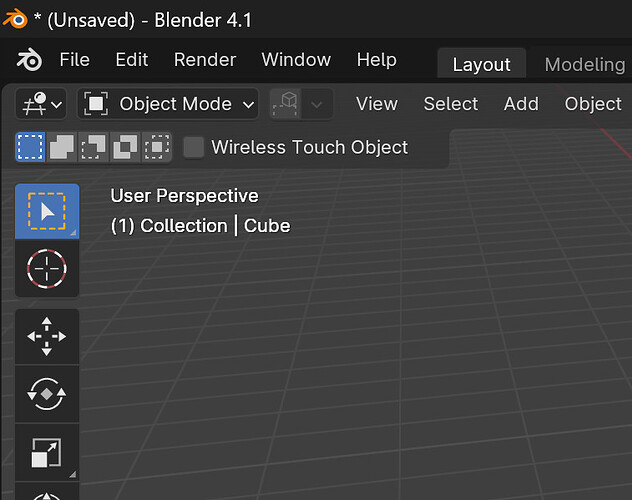The image size is (632, 500).
Task: Choose Extend Selection mode icon
Action: coord(62,147)
